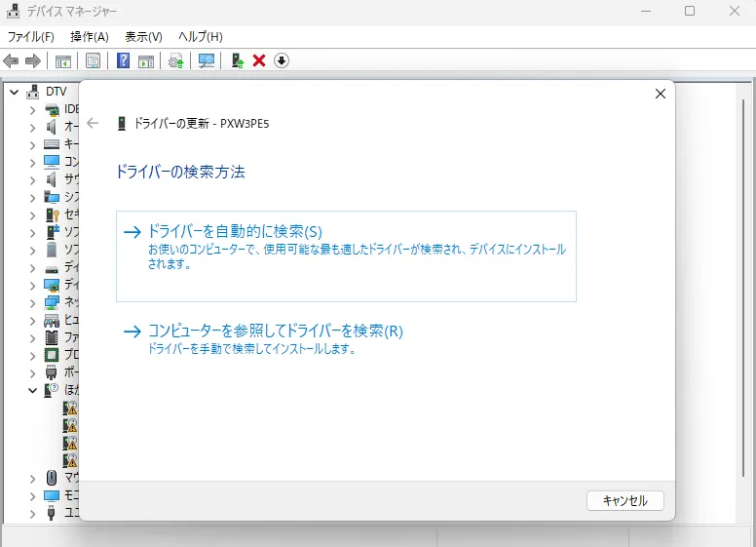Click the キャンセル button

point(624,501)
